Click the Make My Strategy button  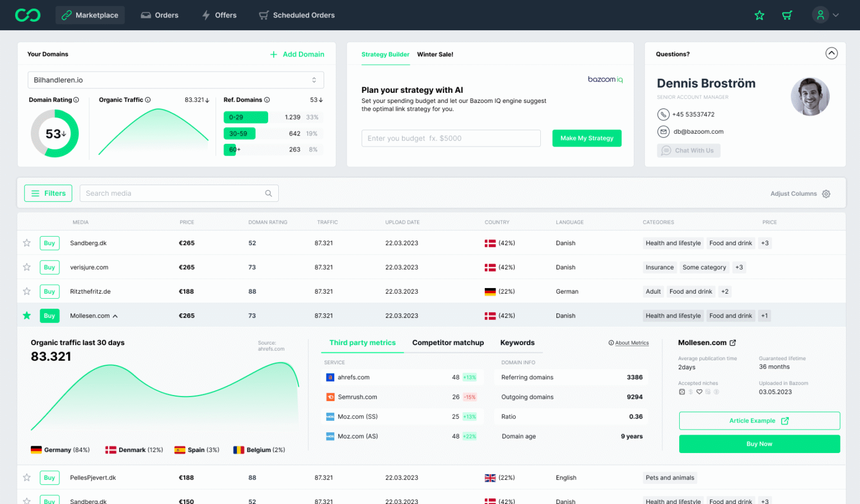[x=586, y=138]
